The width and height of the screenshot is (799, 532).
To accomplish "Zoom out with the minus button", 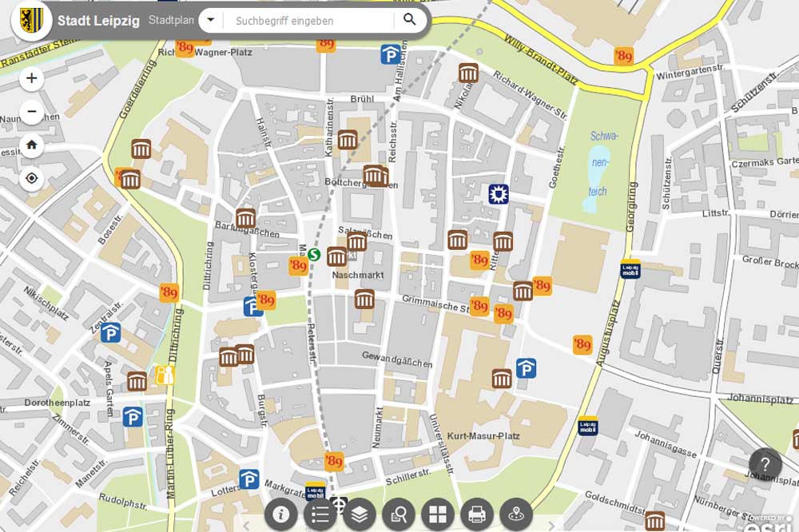I will pos(31,112).
